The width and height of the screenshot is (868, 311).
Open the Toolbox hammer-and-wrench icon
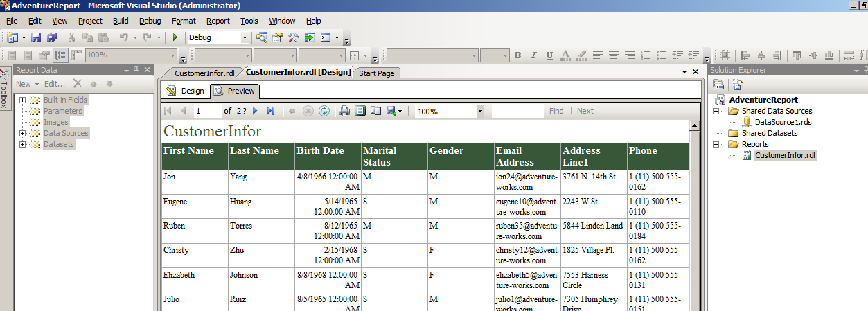coord(294,37)
